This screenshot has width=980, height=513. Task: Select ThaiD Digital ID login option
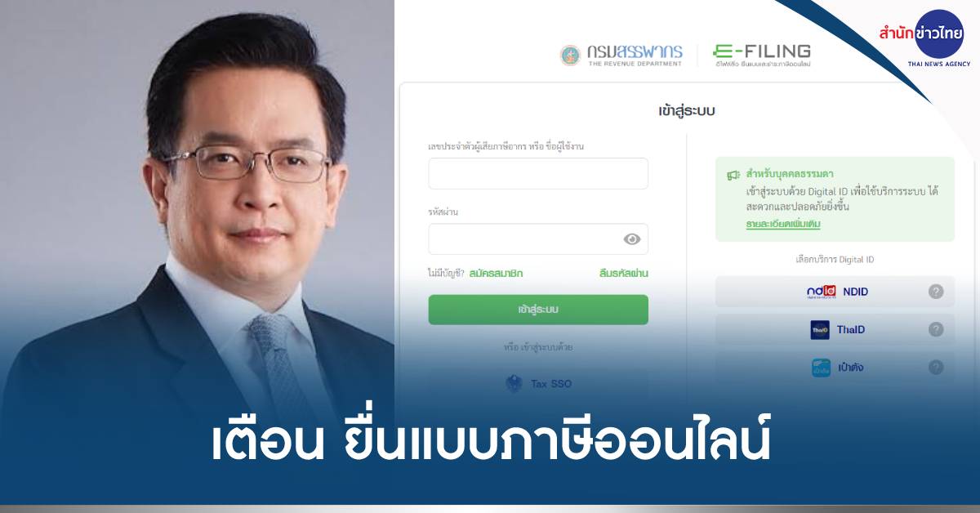[835, 329]
